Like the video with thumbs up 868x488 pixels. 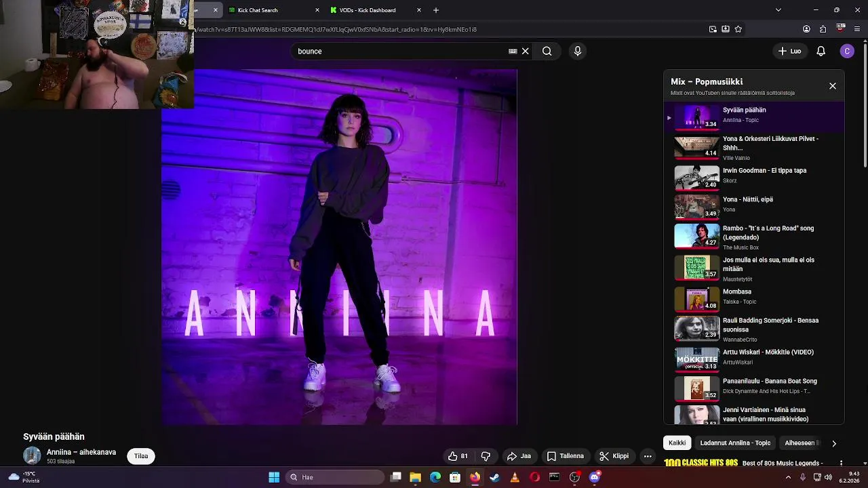(x=458, y=456)
